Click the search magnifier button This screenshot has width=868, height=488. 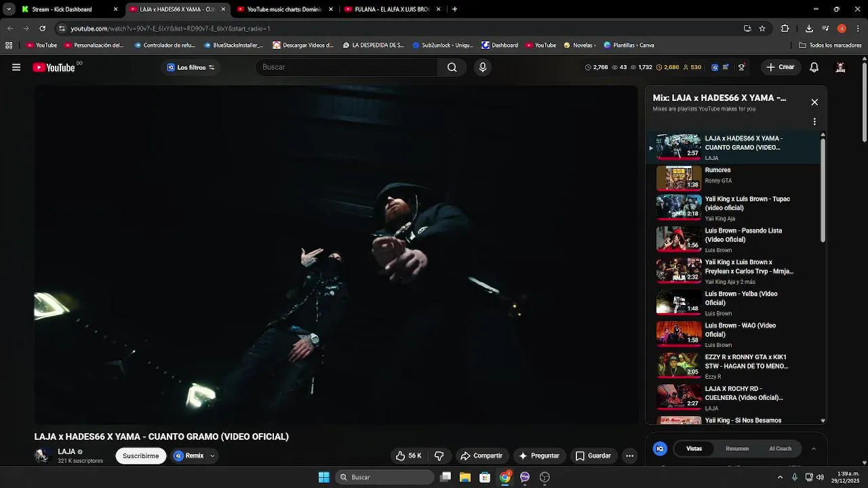tap(452, 67)
